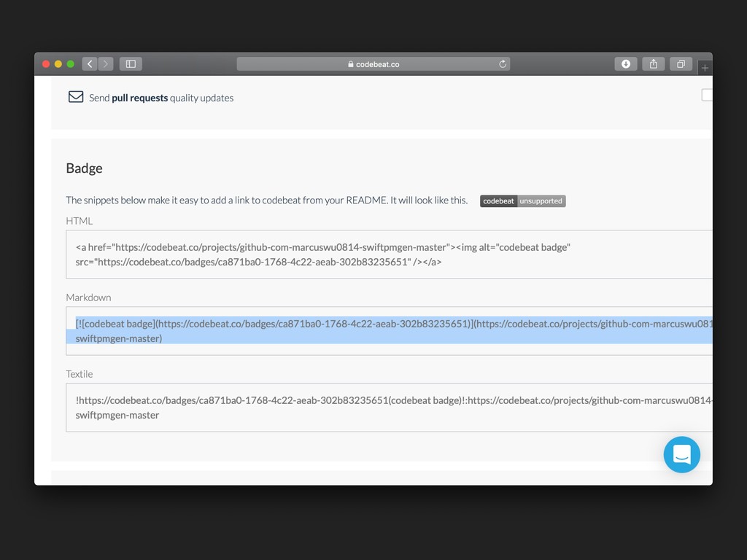This screenshot has width=747, height=560.
Task: Click the codebeat.co address bar
Action: 373,64
